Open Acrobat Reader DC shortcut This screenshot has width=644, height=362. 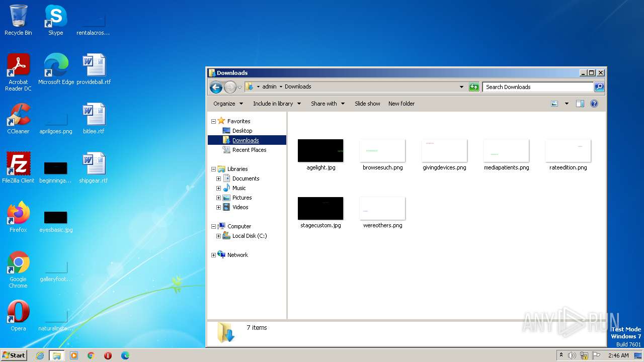(18, 72)
